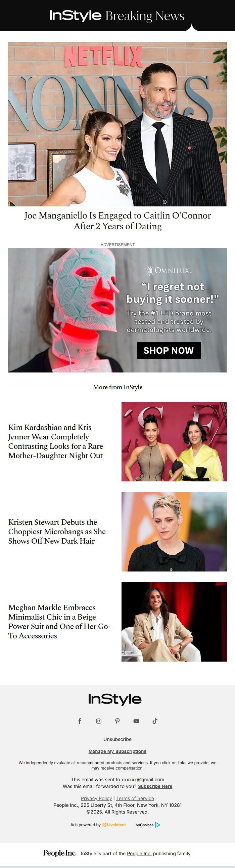235x868 pixels.
Task: Open the Privacy Policy link
Action: 96,798
